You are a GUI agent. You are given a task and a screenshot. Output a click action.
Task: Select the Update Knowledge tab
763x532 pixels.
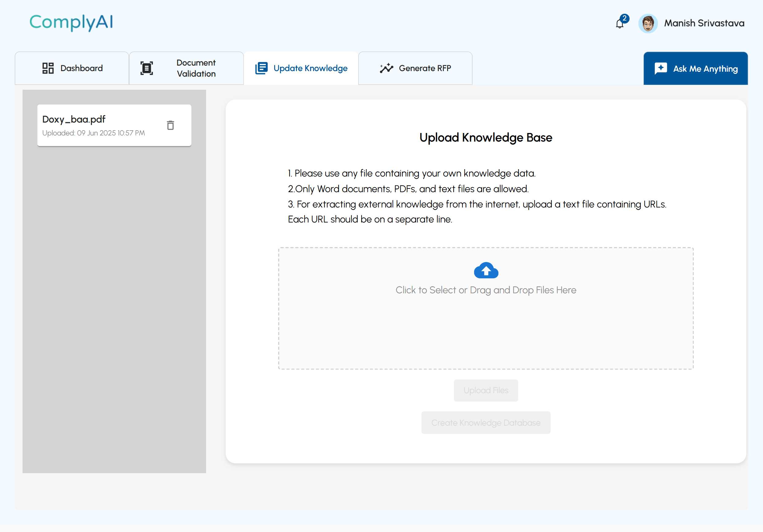[301, 68]
